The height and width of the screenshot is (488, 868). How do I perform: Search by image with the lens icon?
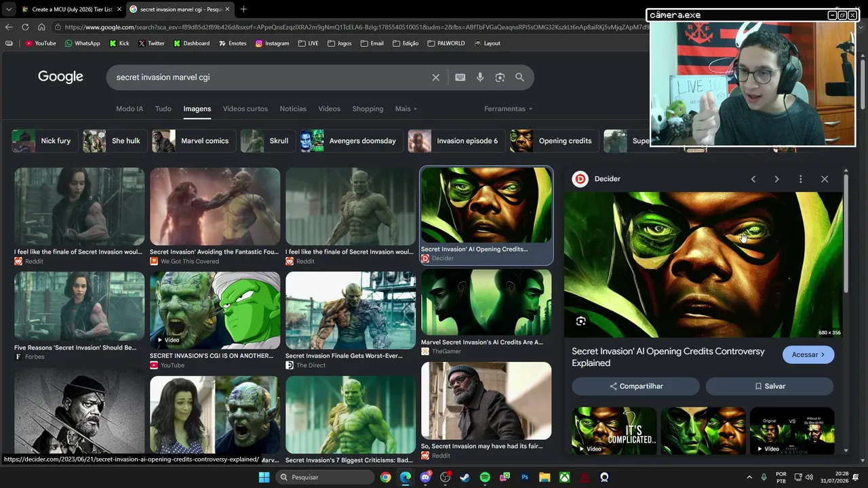[500, 77]
